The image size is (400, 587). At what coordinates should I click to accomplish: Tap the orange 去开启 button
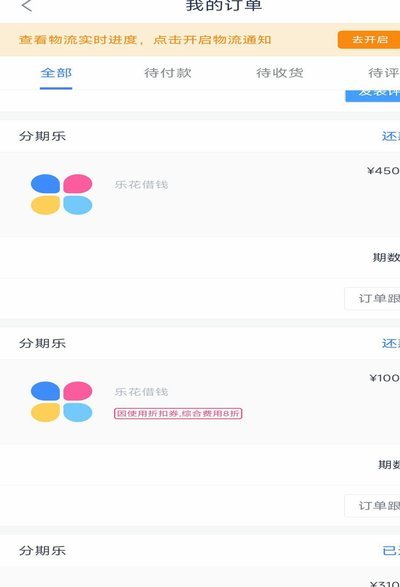click(369, 40)
